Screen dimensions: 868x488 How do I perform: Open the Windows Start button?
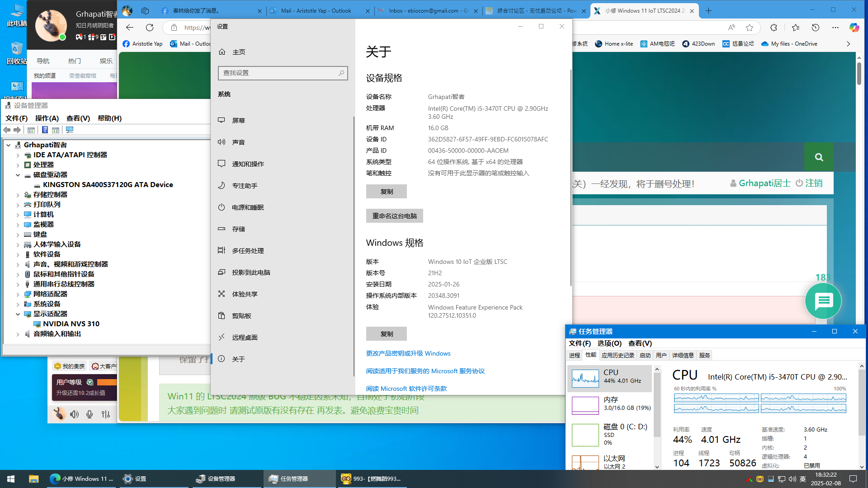point(11,479)
